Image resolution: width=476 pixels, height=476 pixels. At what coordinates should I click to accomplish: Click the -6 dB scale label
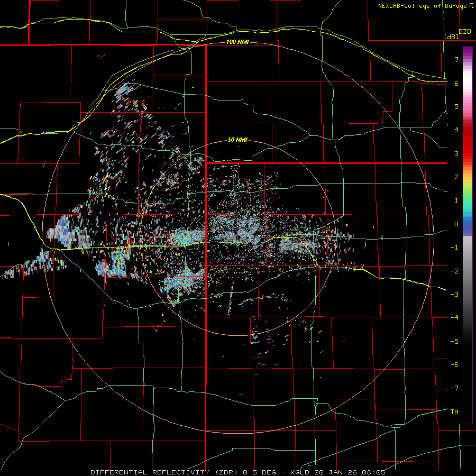point(454,365)
